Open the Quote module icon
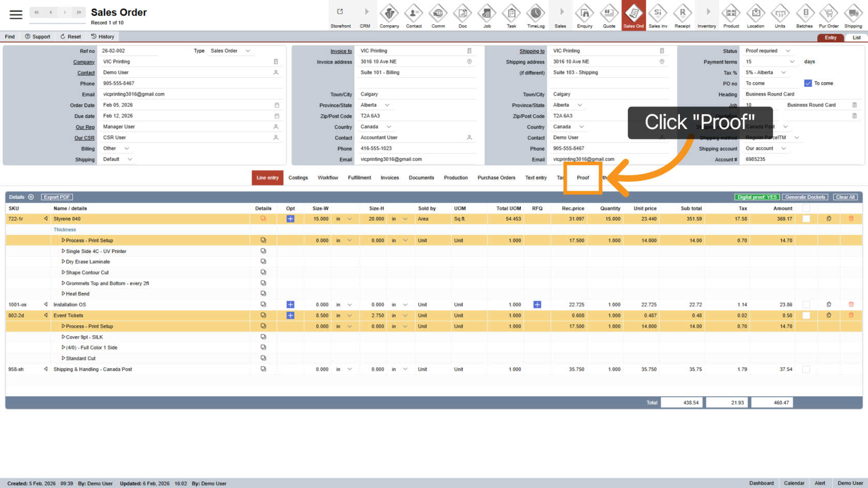Image resolution: width=868 pixels, height=488 pixels. [609, 15]
